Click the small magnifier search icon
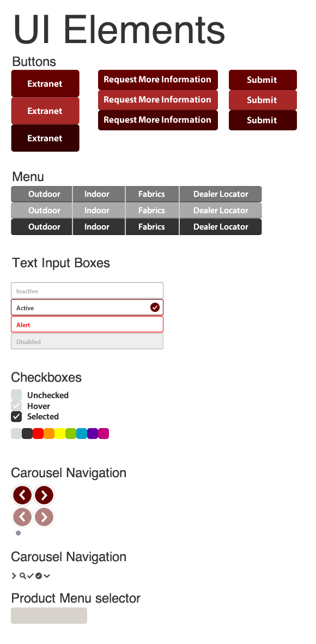This screenshot has width=316, height=644. 22,576
